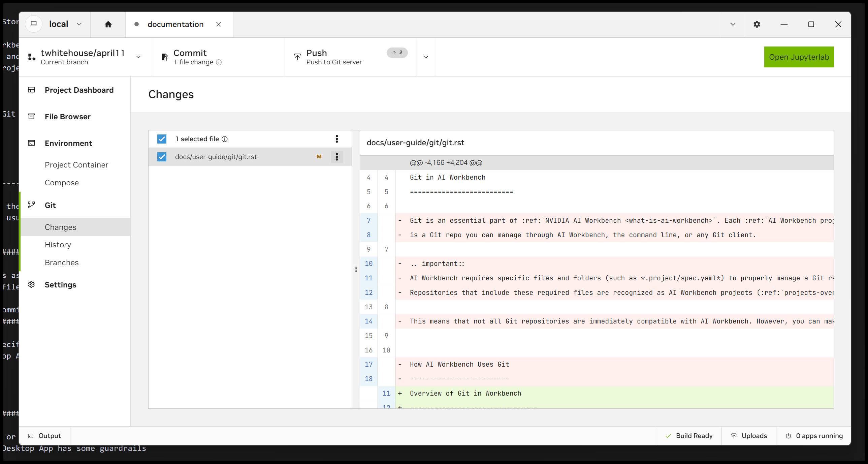Screen dimensions: 868x464
Task: Click the Environment terminal icon
Action: (31, 143)
